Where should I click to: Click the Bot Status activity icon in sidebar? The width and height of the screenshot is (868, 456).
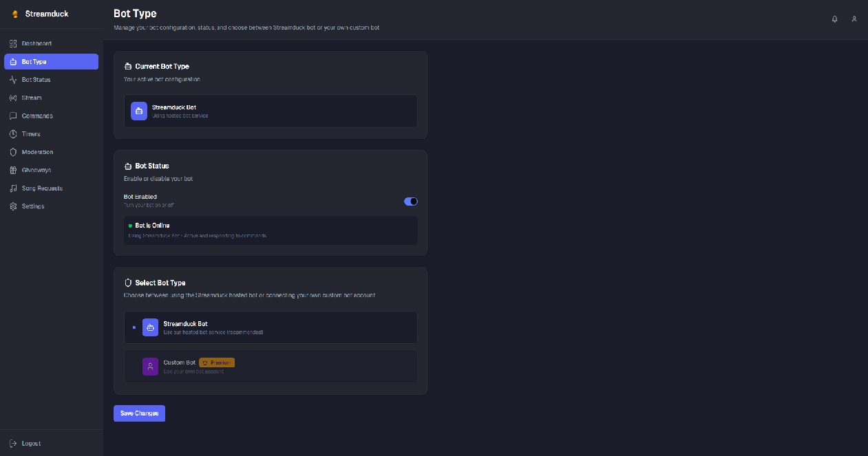pyautogui.click(x=13, y=80)
